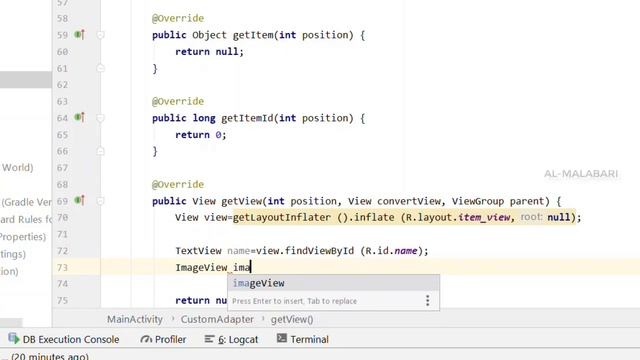Click the override gutter icon on line 59
This screenshot has width=640, height=360.
80,35
